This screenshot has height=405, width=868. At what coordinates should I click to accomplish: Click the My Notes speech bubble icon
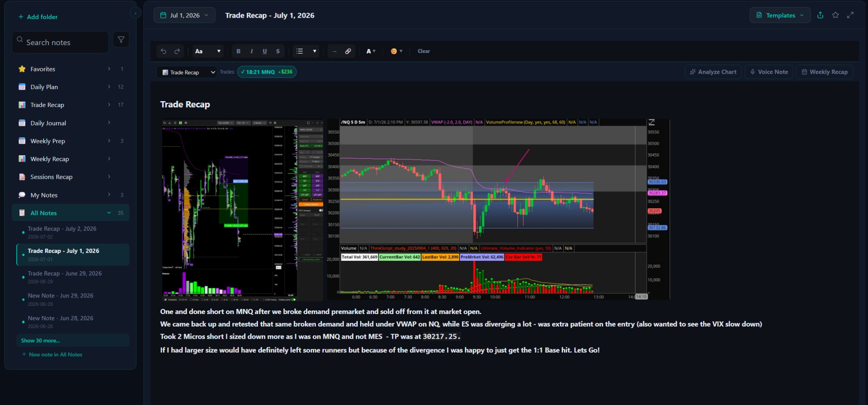(x=22, y=195)
